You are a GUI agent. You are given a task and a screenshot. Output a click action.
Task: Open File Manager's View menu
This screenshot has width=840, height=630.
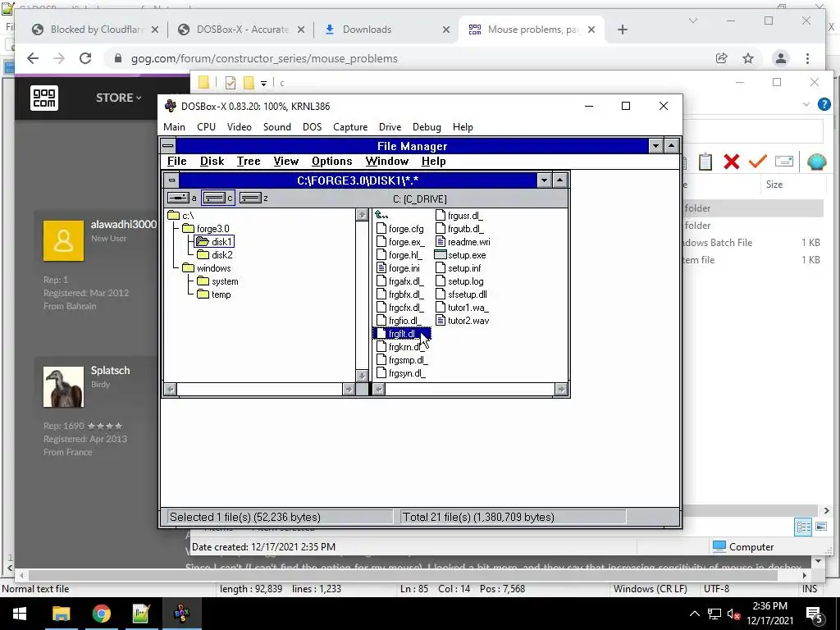(x=286, y=162)
